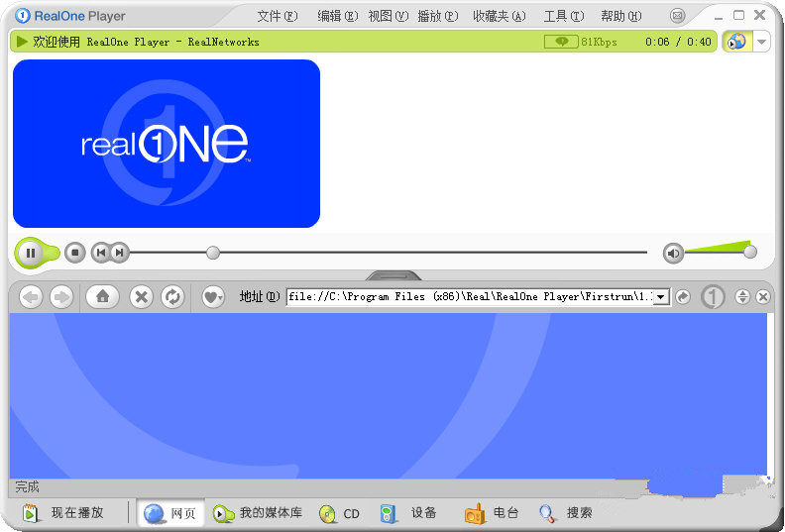
Task: Open the 文件 menu
Action: pyautogui.click(x=278, y=16)
